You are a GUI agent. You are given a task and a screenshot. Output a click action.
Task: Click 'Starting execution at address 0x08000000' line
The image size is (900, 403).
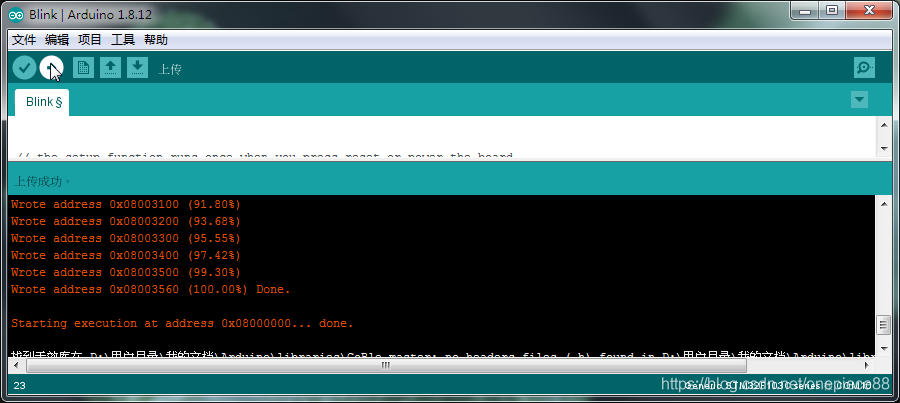pyautogui.click(x=183, y=323)
